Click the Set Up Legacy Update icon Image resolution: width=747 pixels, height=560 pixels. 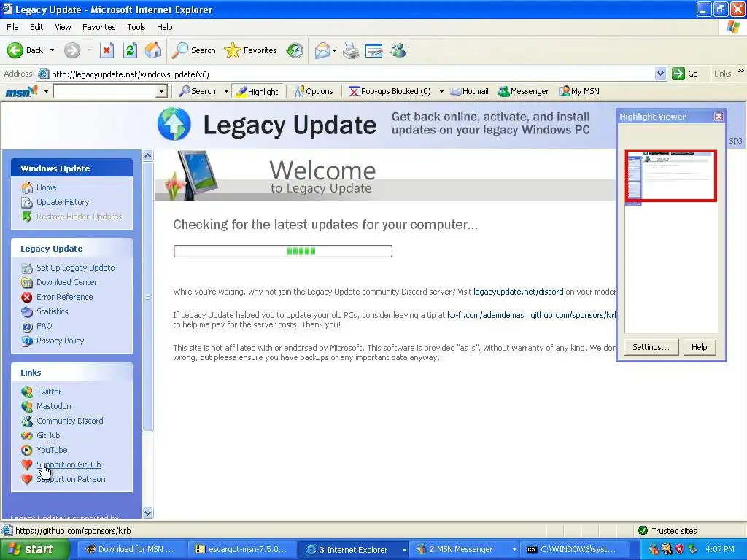pyautogui.click(x=27, y=268)
